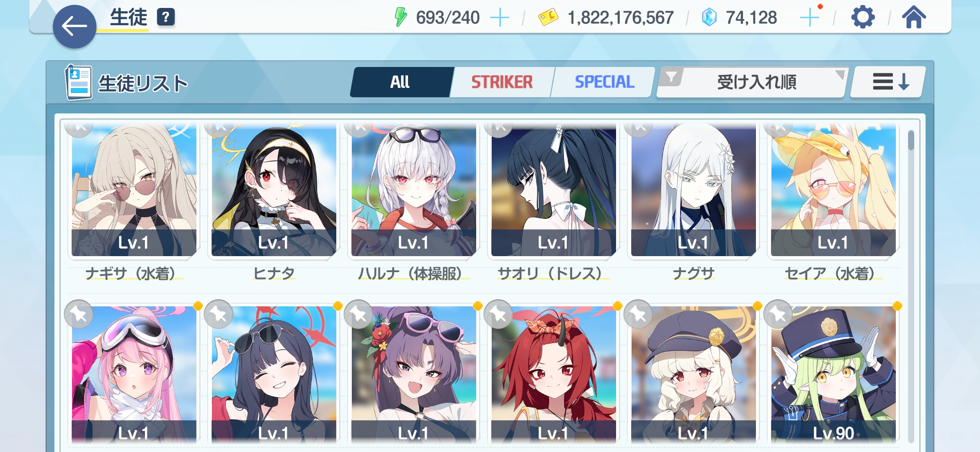Open the filter funnel icon
This screenshot has height=452, width=980.
[x=671, y=77]
